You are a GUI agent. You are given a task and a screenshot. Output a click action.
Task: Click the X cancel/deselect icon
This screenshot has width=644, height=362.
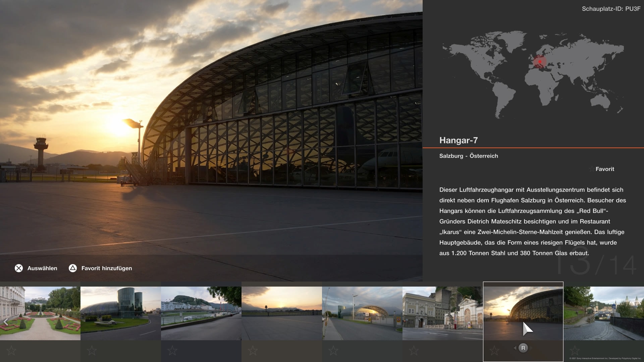(x=18, y=268)
